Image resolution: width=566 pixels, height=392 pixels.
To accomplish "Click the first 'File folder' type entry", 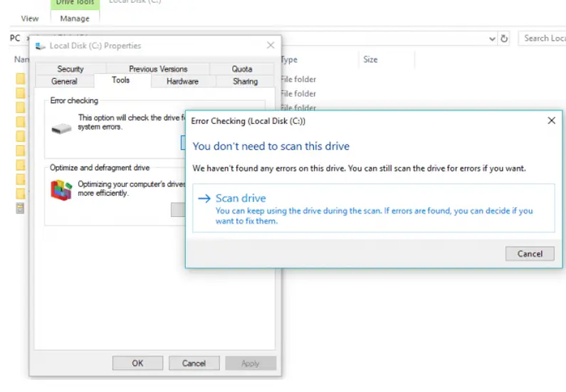I will tap(298, 80).
